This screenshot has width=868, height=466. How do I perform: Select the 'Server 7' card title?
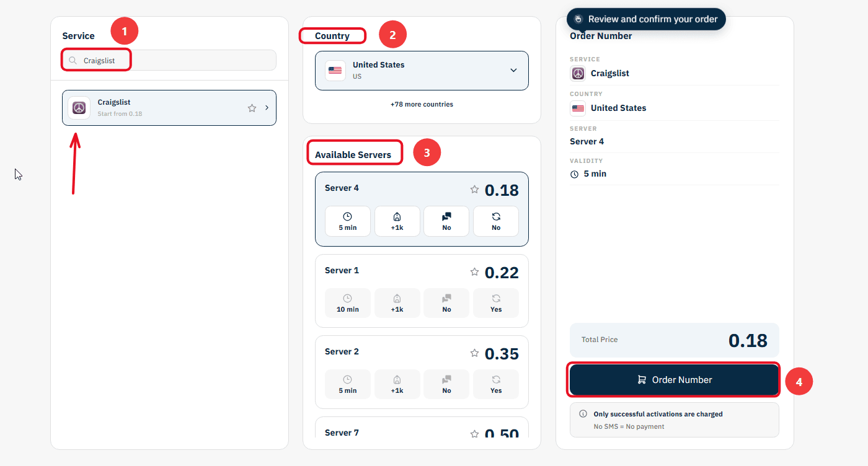coord(342,433)
